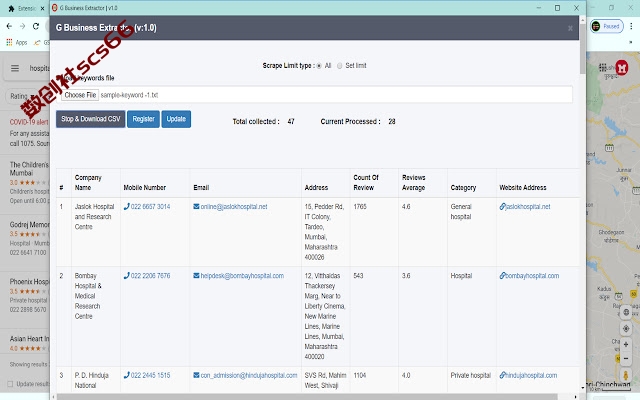
Task: Open the Google Maps hamburger menu
Action: tap(15, 68)
